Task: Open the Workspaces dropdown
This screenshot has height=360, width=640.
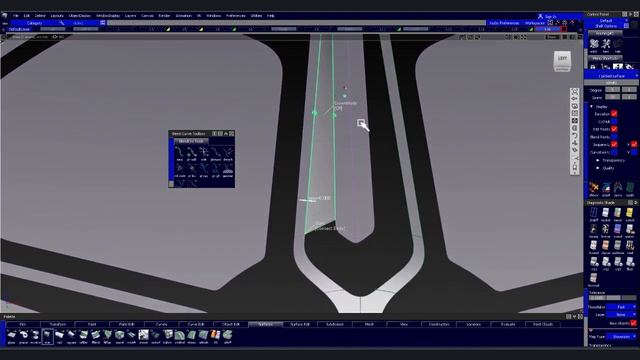Action: [x=535, y=23]
